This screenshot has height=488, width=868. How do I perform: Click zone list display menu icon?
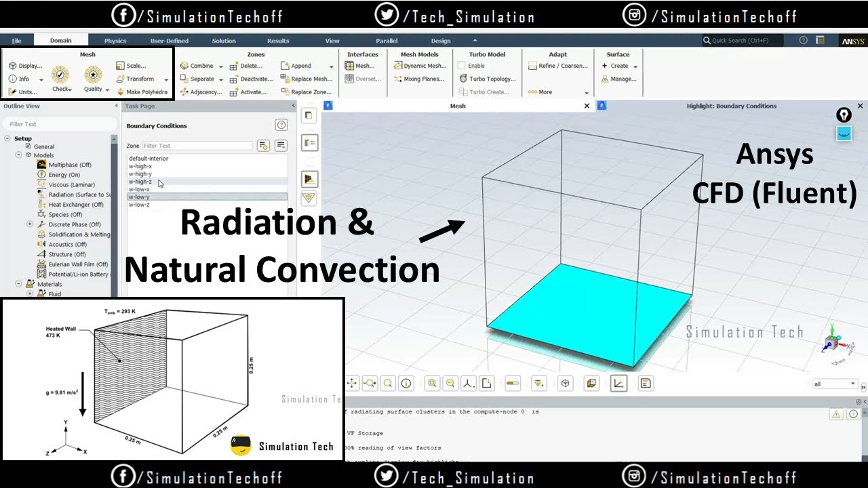tap(281, 146)
